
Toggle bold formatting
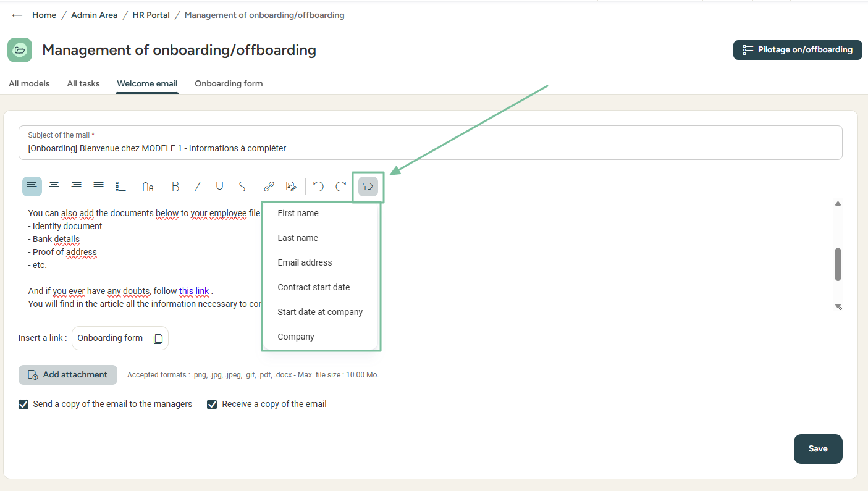(x=175, y=187)
